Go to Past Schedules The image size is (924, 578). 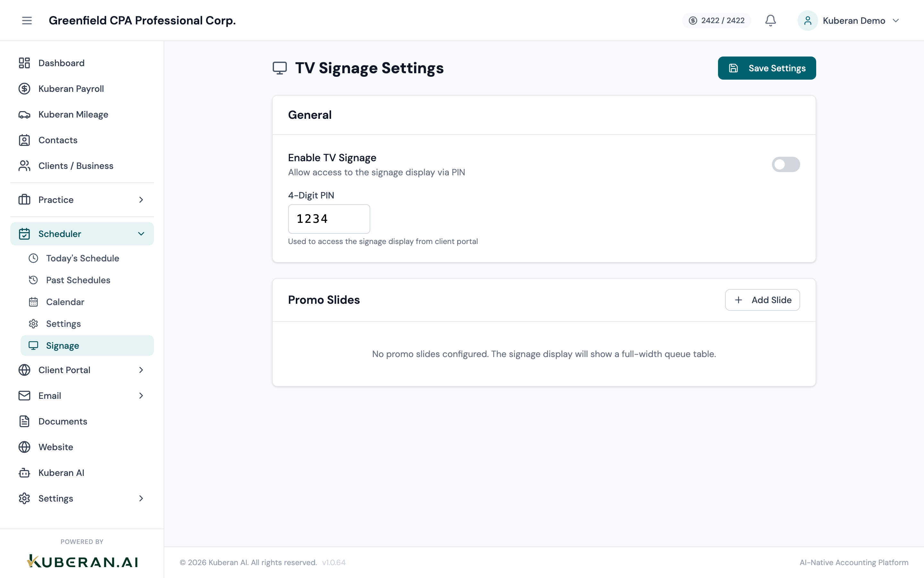click(87, 280)
